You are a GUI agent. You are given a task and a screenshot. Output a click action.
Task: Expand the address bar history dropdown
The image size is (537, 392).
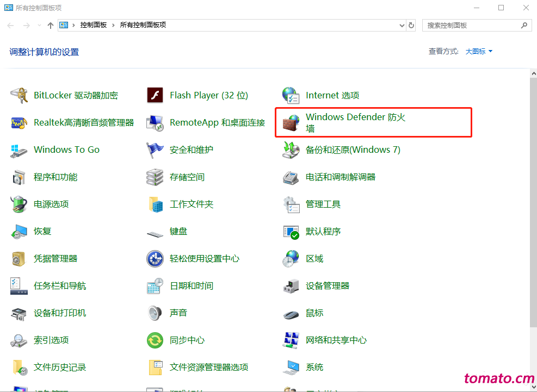coord(402,26)
